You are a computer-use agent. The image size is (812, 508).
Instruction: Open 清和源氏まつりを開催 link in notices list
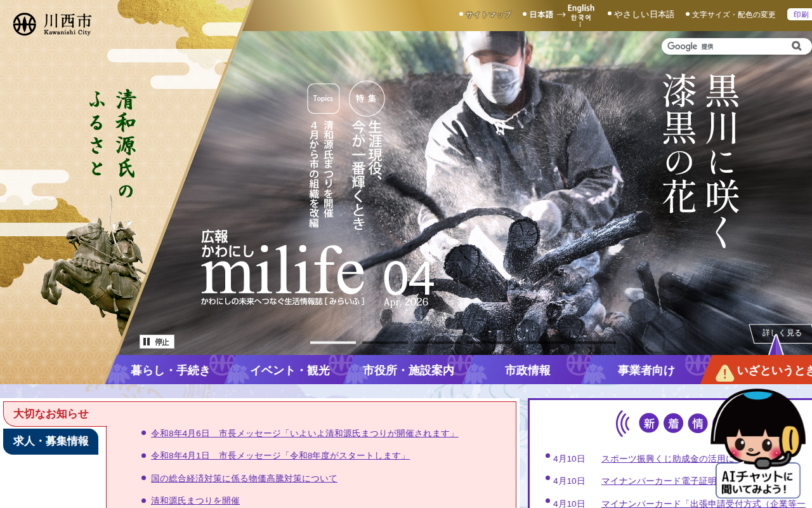195,500
